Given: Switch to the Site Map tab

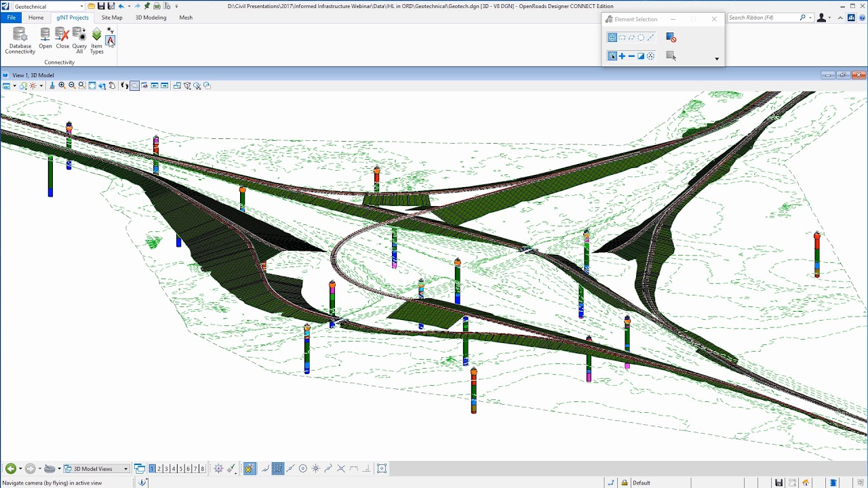Looking at the screenshot, I should click(x=112, y=18).
